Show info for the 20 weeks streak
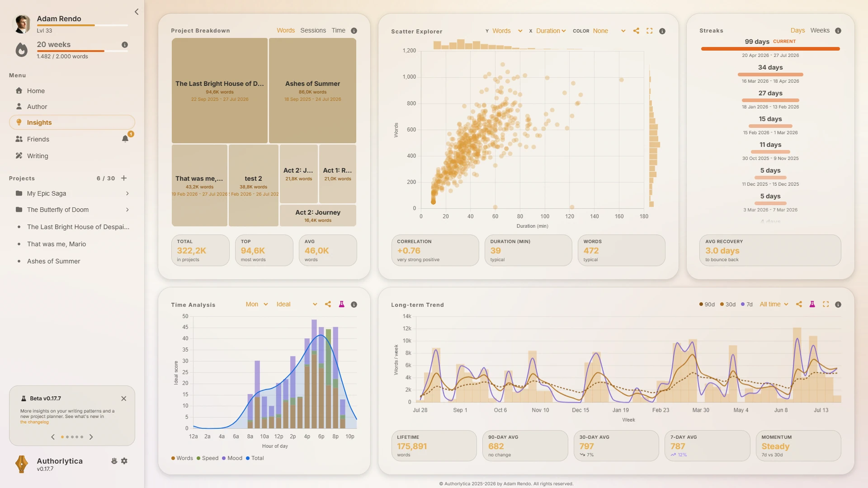The image size is (868, 488). [125, 45]
